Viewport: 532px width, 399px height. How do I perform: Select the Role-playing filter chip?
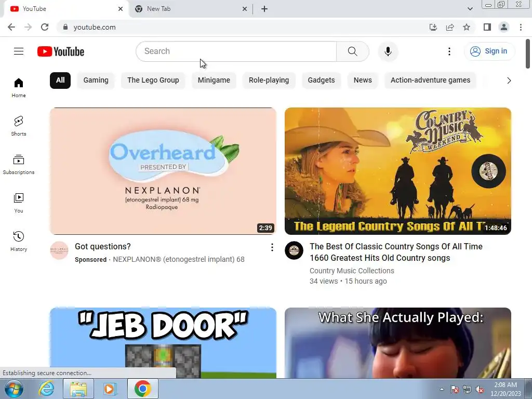pyautogui.click(x=269, y=81)
